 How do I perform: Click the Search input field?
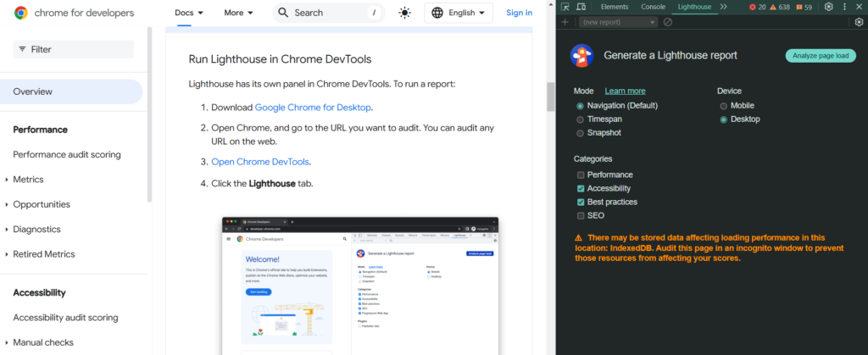point(329,13)
